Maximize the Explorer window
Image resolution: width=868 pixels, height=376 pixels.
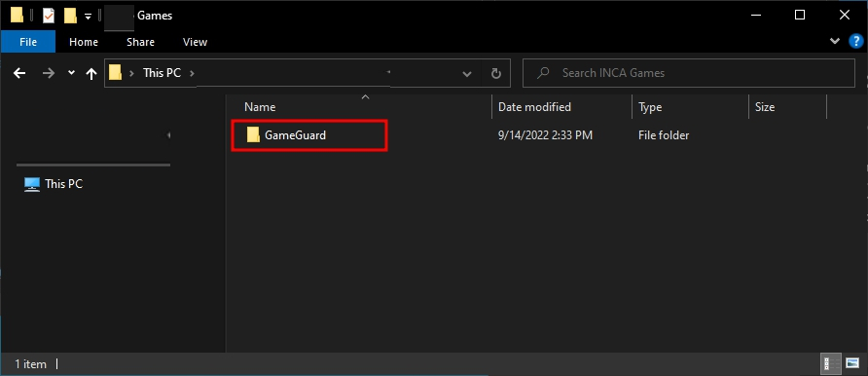[x=799, y=15]
